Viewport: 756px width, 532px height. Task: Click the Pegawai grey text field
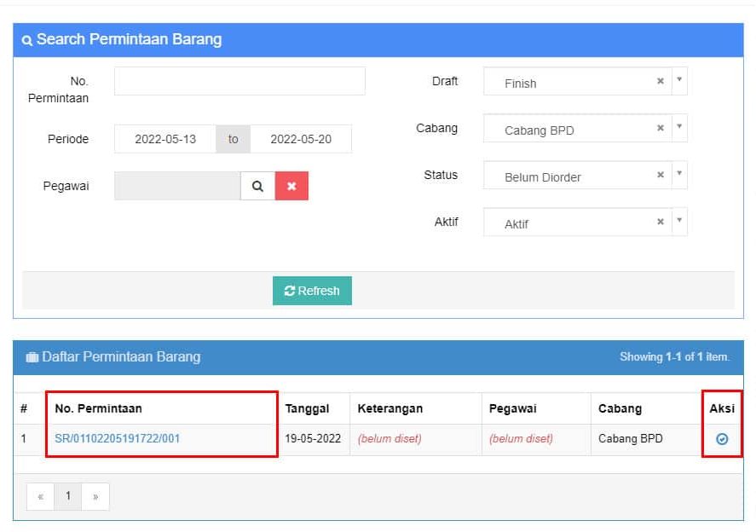(177, 186)
